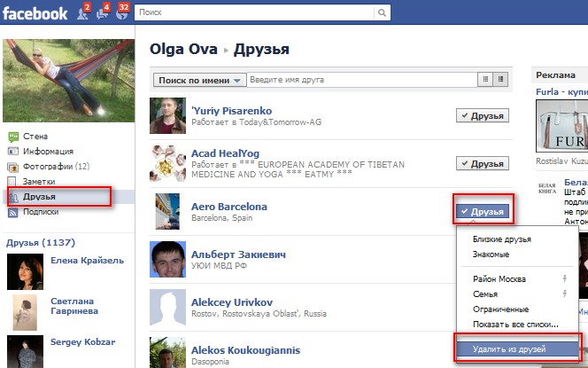Click Acad HealYog avatar image
588x368 pixels.
coord(167,163)
